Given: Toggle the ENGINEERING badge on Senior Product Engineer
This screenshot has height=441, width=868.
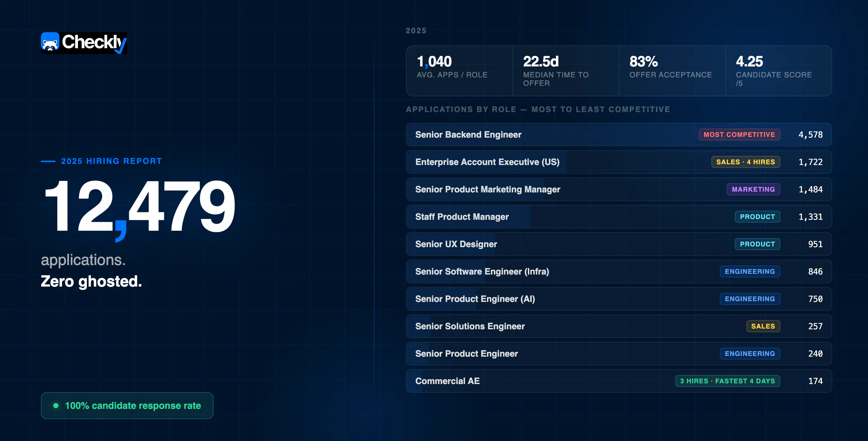Looking at the screenshot, I should click(750, 353).
